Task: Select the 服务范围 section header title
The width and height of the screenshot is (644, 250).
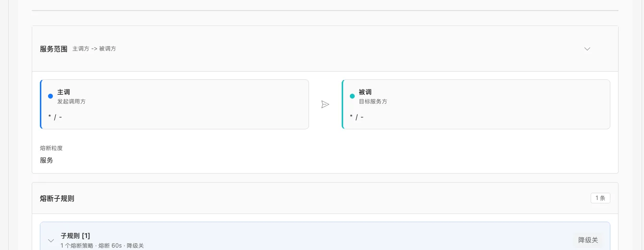Action: [54, 49]
